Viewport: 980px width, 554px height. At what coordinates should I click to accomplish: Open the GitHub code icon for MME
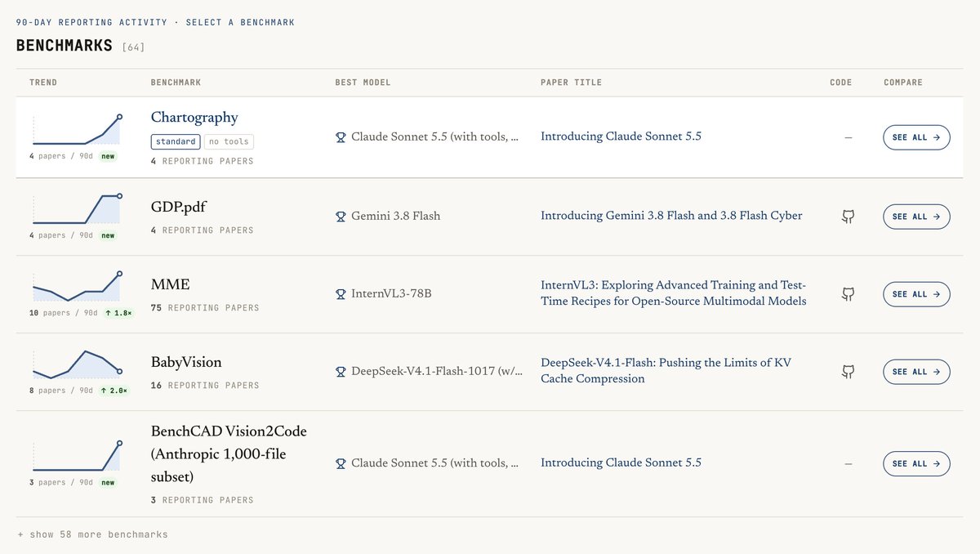click(848, 294)
